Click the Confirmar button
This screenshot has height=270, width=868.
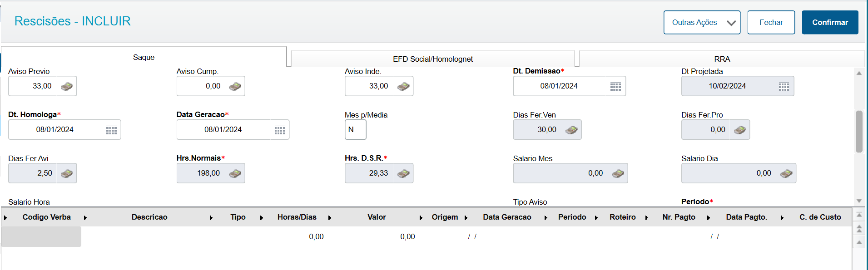[830, 22]
